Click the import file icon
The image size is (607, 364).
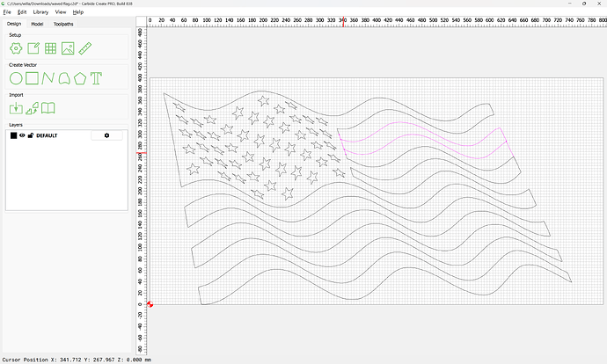pyautogui.click(x=16, y=108)
